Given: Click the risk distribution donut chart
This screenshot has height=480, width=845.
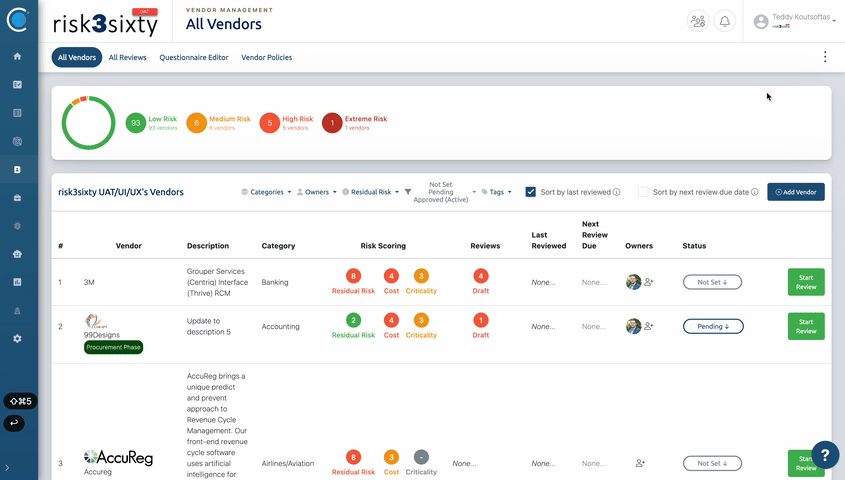Looking at the screenshot, I should 88,123.
